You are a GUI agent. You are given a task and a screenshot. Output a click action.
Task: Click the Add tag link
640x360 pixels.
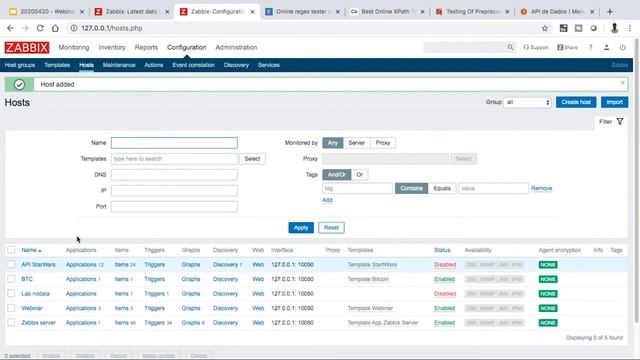pyautogui.click(x=327, y=200)
